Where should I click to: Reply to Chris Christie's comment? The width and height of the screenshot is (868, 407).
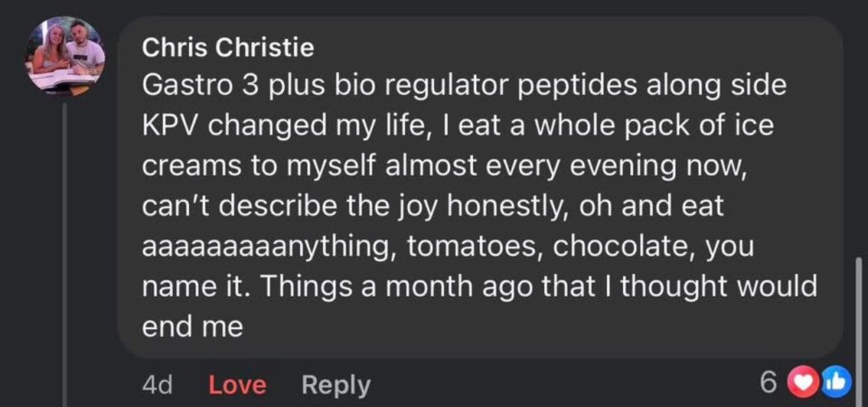[x=336, y=385]
